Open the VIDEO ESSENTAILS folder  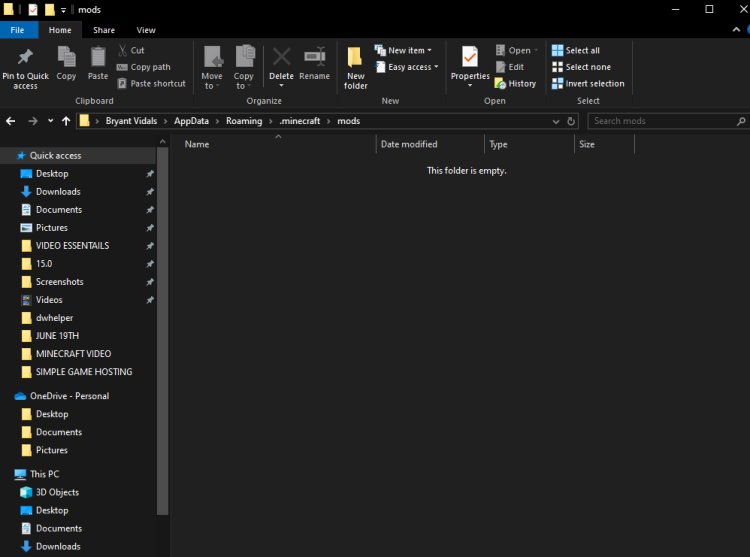click(x=72, y=246)
